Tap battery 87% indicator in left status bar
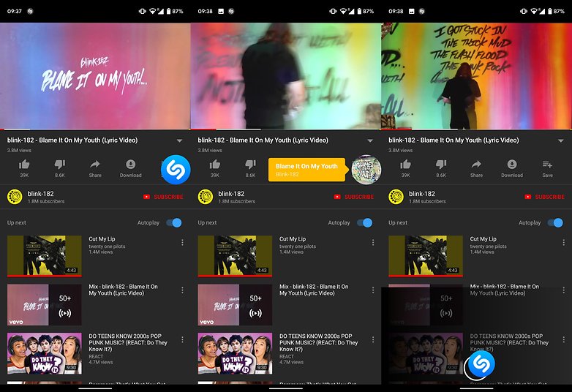The width and height of the screenshot is (572, 392). 175,11
